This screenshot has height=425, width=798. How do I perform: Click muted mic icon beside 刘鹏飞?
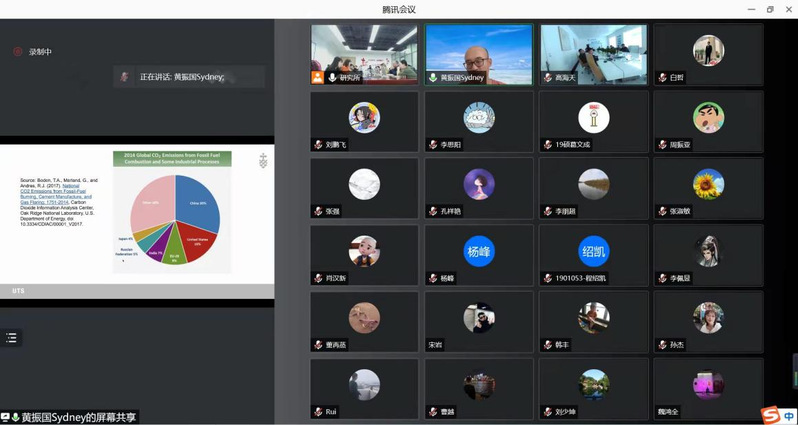(x=318, y=144)
